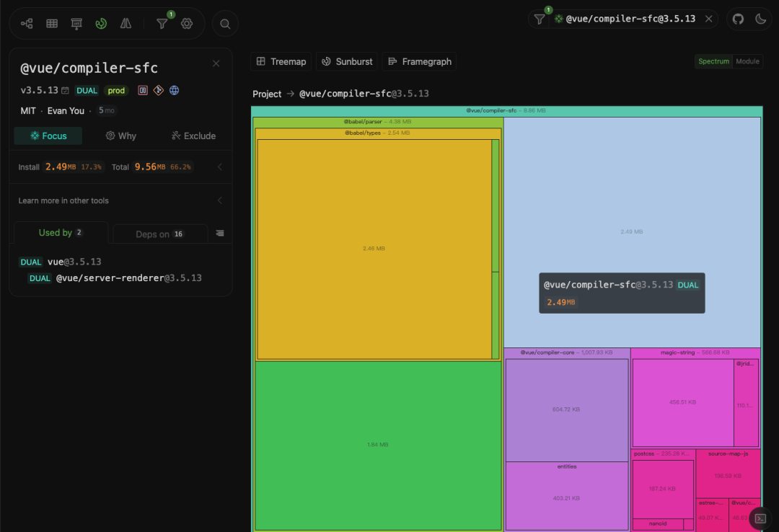Click the @vue/compiler-sfc 8.86 MB header bar
The width and height of the screenshot is (779, 532).
[x=507, y=111]
